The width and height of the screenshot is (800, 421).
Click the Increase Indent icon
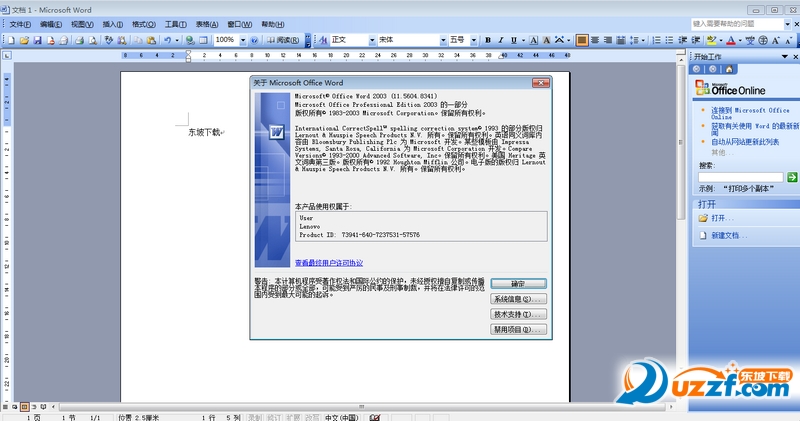pyautogui.click(x=695, y=40)
